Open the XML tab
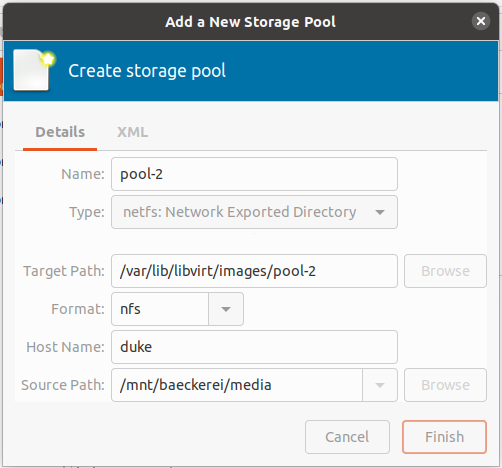Screen dimensions: 502x468 click(x=132, y=132)
